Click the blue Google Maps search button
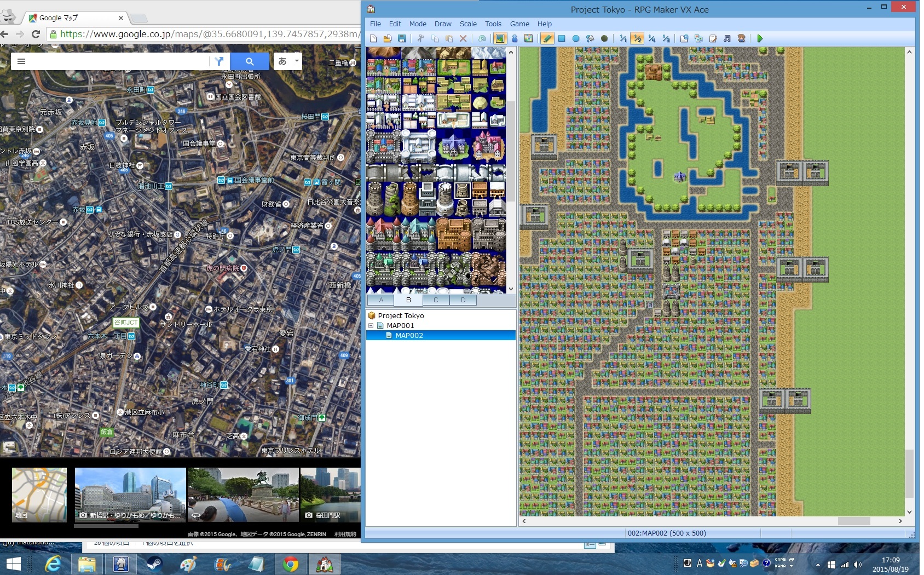Screen dimensions: 924x575 250,61
